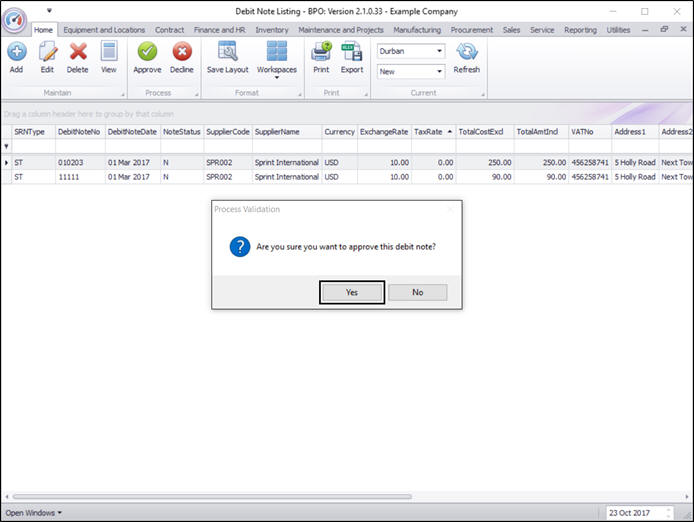The height and width of the screenshot is (522, 694).
Task: Click the NoteStatus column header
Action: (x=182, y=131)
